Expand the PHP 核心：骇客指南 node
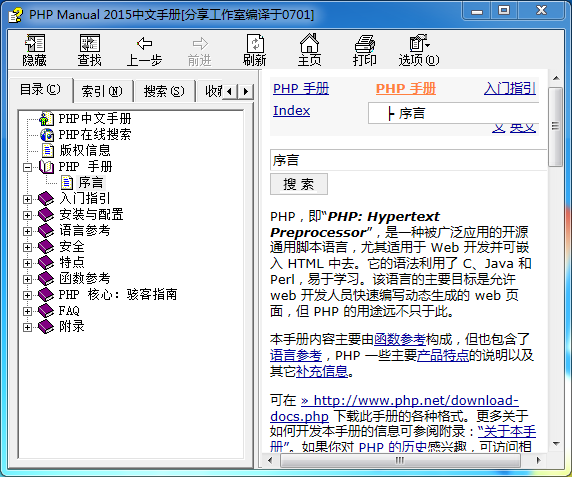The image size is (572, 477). (x=27, y=296)
